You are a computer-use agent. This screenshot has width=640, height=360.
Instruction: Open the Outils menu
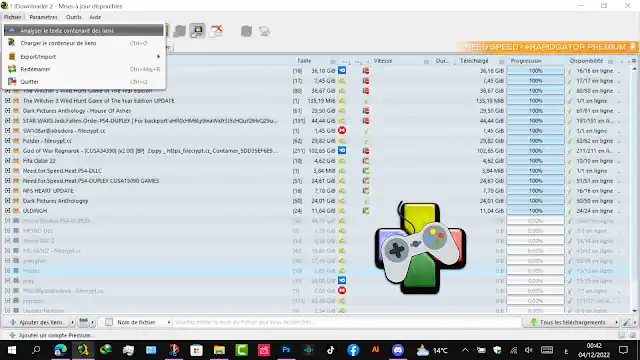point(73,17)
